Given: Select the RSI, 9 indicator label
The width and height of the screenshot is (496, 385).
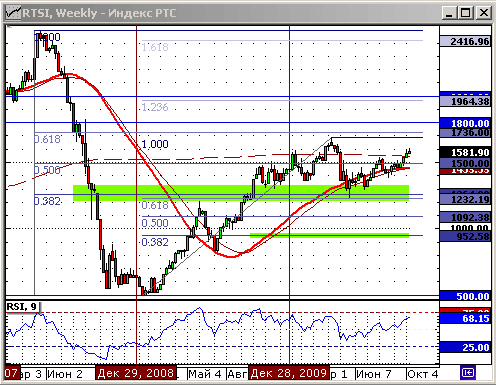Looking at the screenshot, I should 22,307.
